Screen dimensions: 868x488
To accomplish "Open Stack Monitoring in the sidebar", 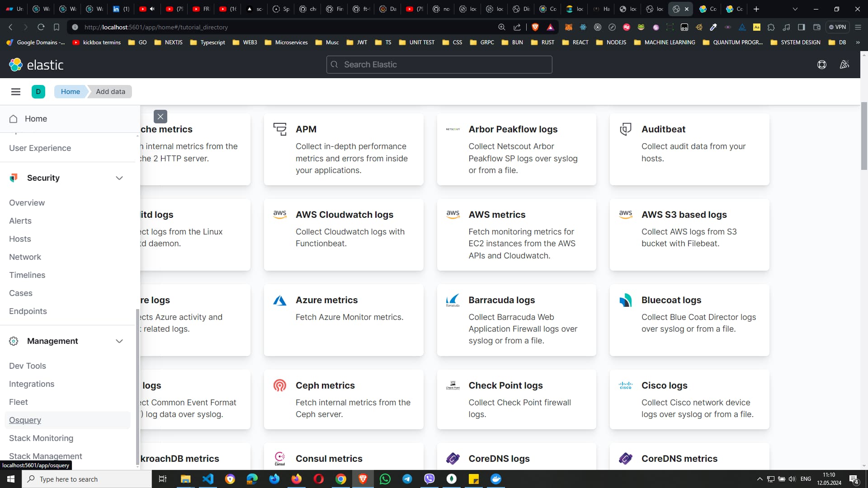I will (41, 438).
